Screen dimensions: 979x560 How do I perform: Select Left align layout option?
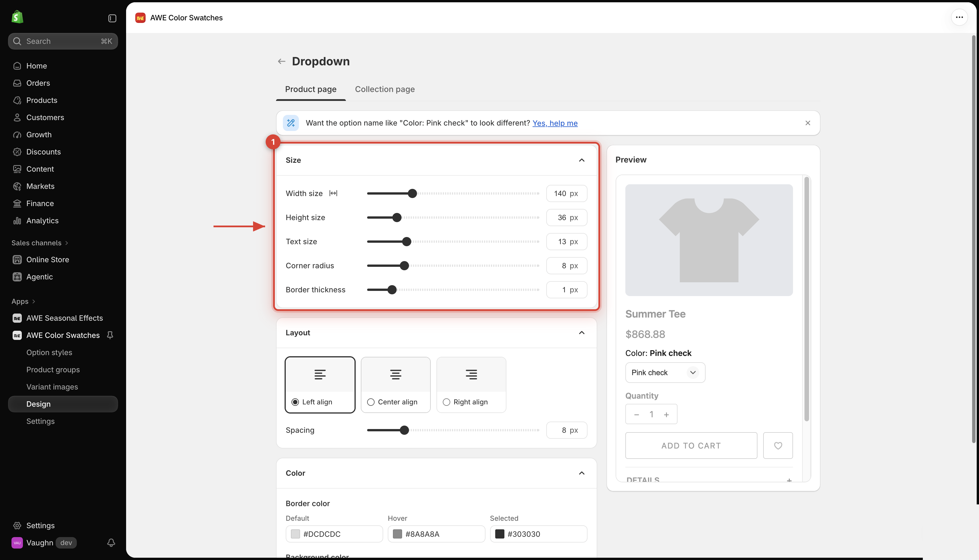point(320,385)
